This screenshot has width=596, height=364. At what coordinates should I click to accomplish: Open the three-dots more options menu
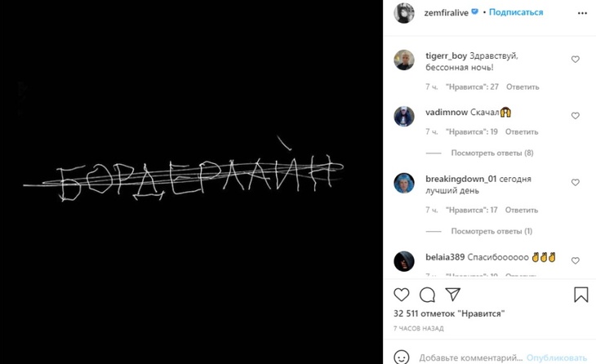coord(582,13)
